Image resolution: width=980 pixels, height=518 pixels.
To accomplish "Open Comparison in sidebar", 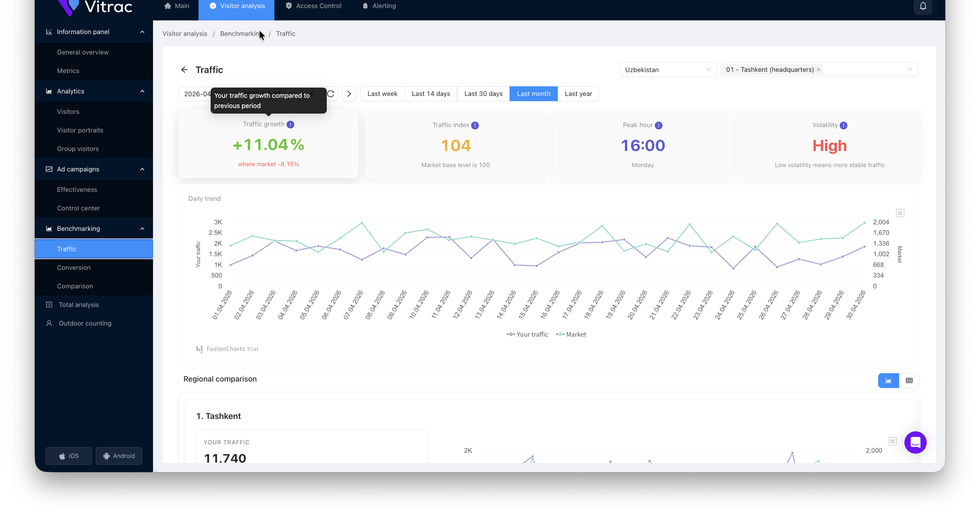I will 94,286.
